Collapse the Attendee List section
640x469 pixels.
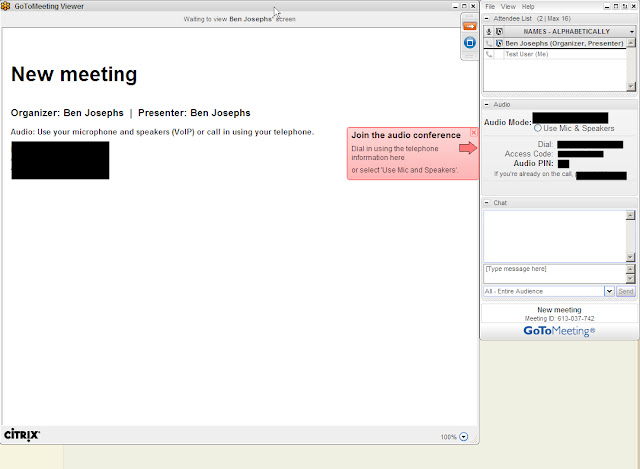pos(487,18)
